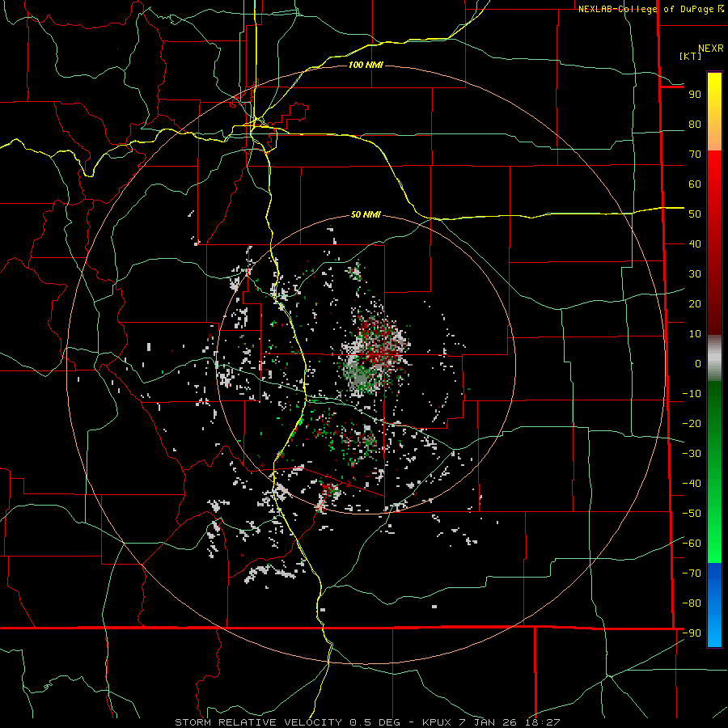Select the -50 value on velocity scale
The height and width of the screenshot is (728, 728).
692,514
